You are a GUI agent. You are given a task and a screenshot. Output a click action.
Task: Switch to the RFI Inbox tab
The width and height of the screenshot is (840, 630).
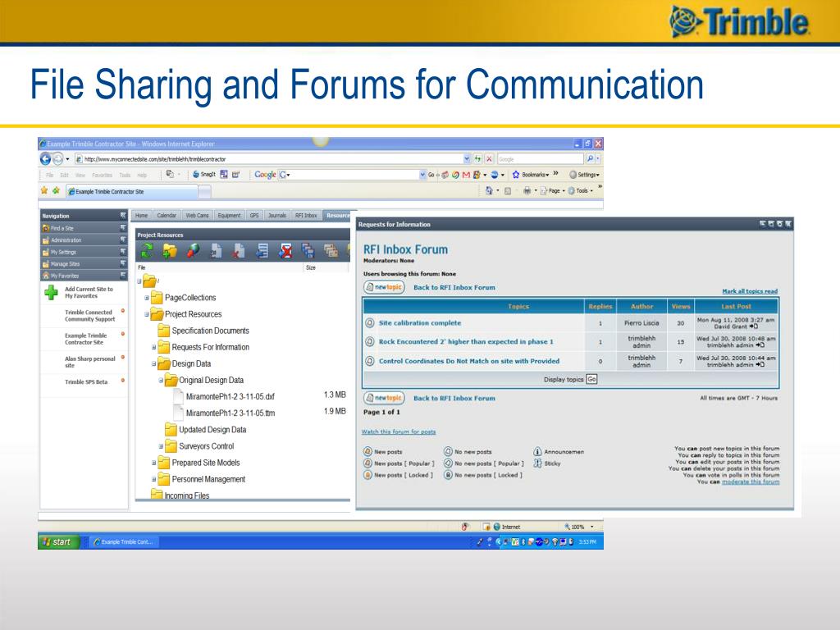click(306, 216)
